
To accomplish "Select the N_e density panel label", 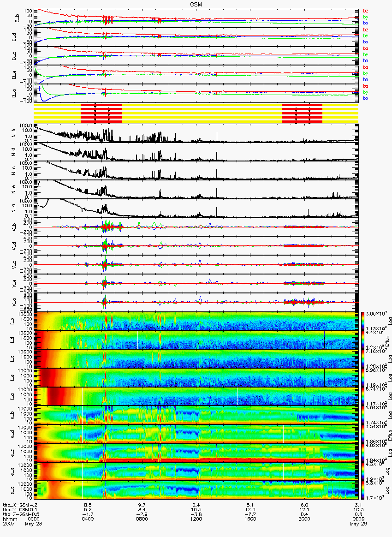I will (x=14, y=190).
